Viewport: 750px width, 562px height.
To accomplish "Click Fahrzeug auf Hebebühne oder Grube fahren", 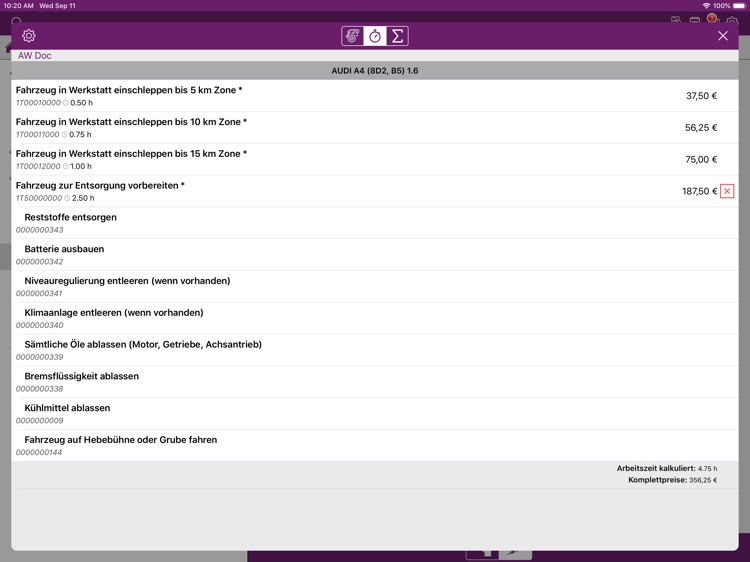I will click(x=375, y=446).
